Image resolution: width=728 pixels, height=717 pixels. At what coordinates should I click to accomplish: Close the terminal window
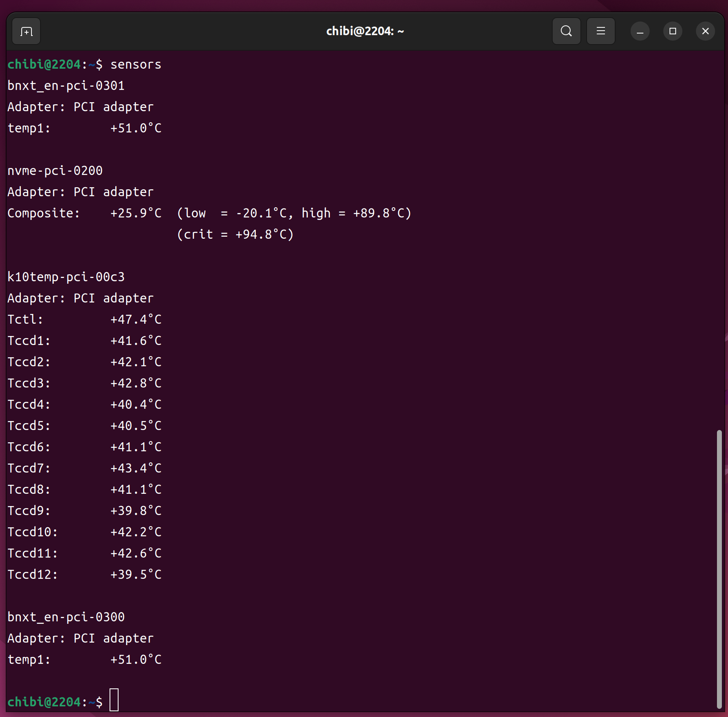705,31
